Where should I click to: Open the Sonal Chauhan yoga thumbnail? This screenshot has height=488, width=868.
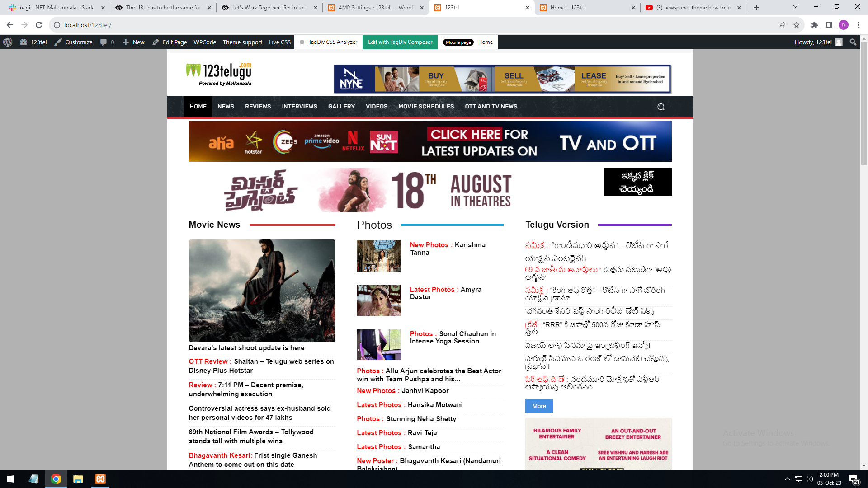click(379, 345)
